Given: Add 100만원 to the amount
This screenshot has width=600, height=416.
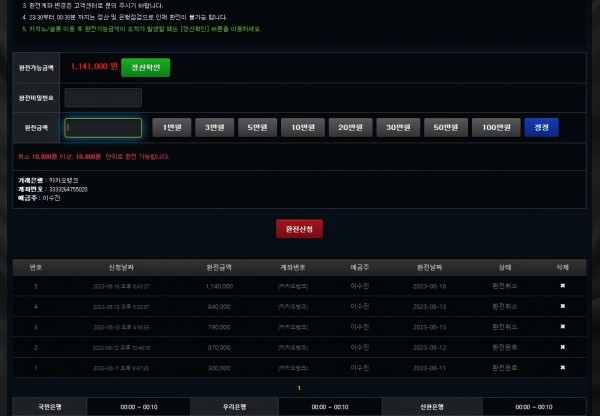Looking at the screenshot, I should pos(496,127).
